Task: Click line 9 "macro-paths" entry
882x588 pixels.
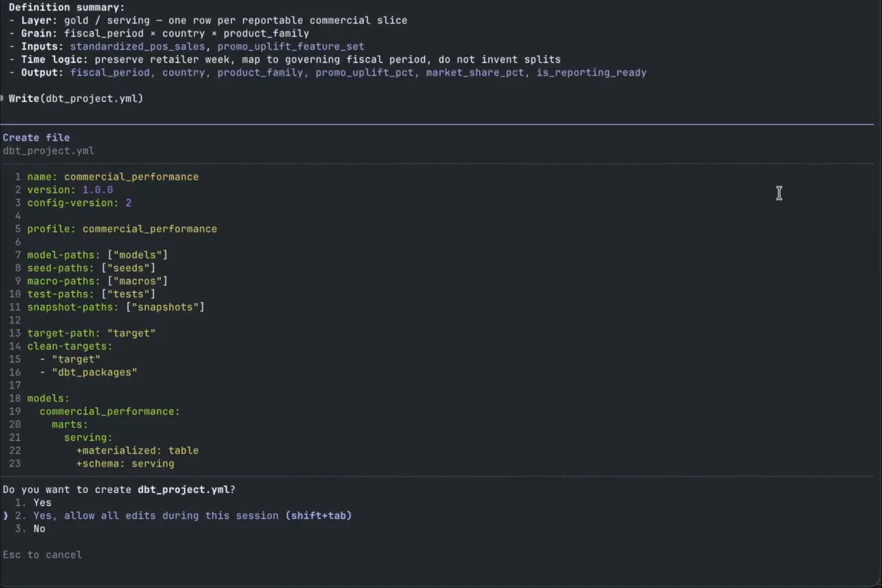Action: coord(98,281)
